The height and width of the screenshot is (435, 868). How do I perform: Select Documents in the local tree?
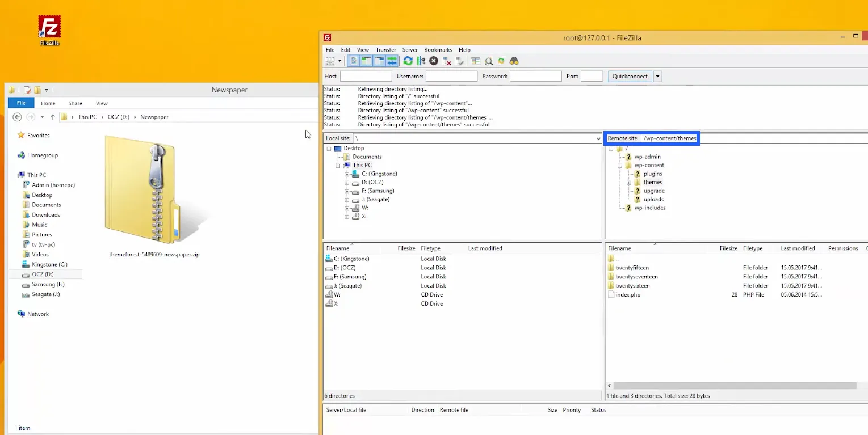(x=367, y=157)
